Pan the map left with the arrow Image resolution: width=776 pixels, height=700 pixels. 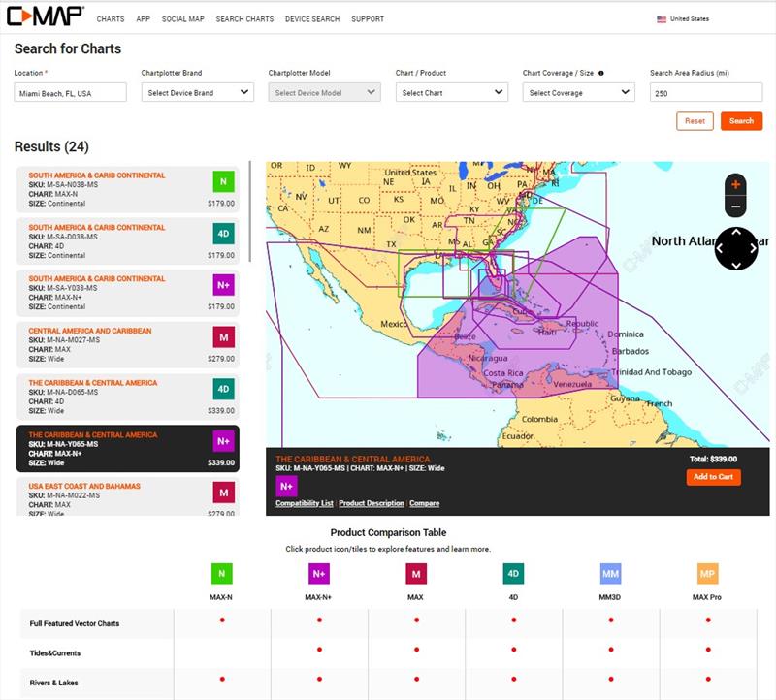pos(720,249)
